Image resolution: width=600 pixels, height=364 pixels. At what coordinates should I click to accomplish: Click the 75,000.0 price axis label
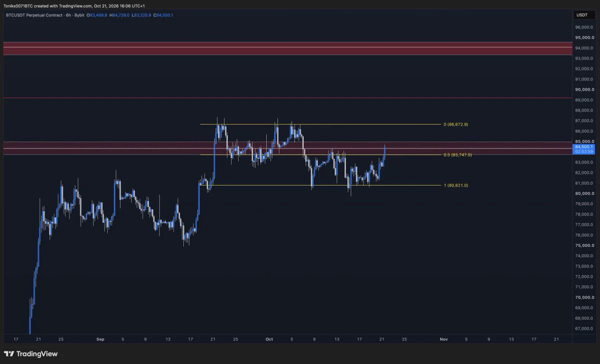point(584,245)
